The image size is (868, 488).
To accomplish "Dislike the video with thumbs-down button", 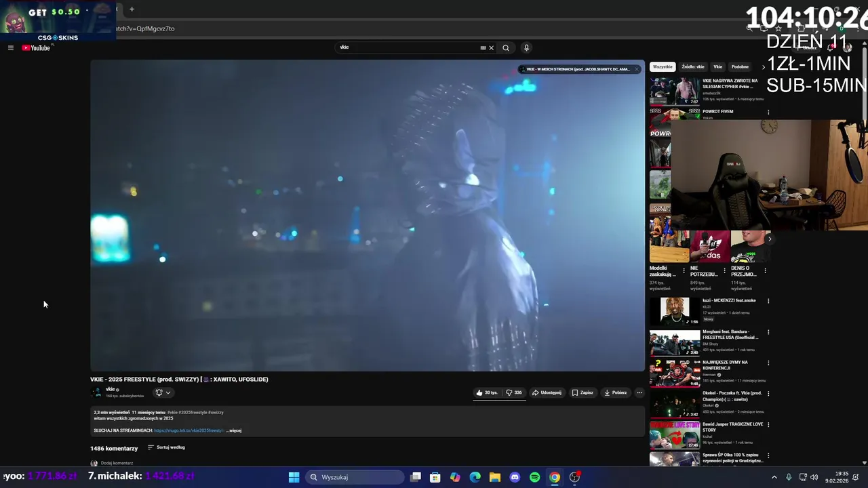I will (x=514, y=392).
